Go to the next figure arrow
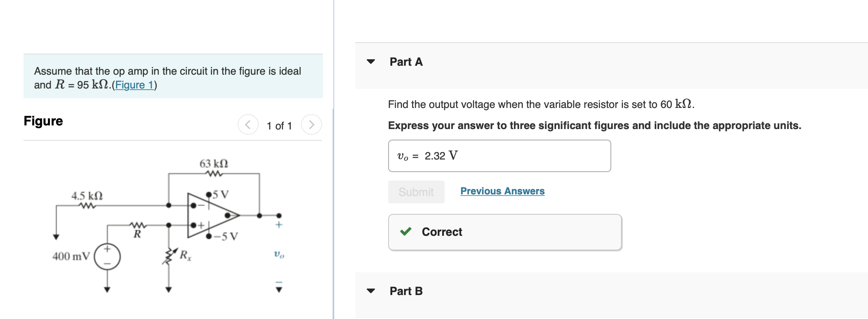 (312, 125)
